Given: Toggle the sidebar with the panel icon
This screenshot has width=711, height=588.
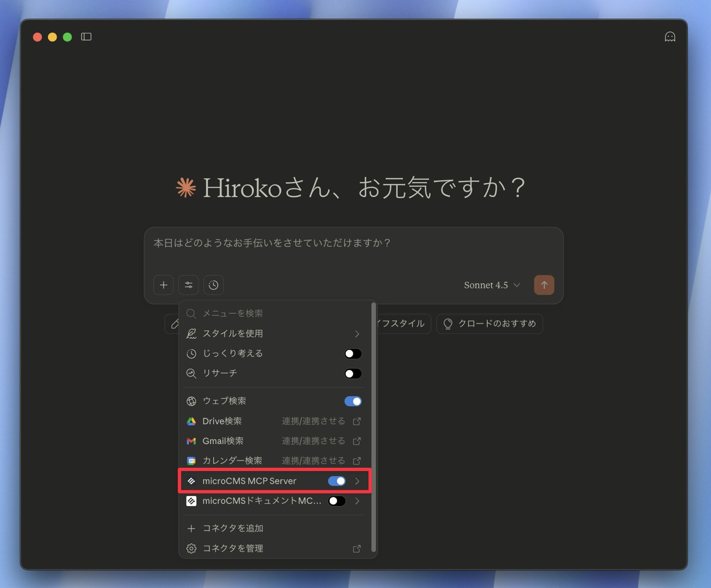Looking at the screenshot, I should (86, 37).
